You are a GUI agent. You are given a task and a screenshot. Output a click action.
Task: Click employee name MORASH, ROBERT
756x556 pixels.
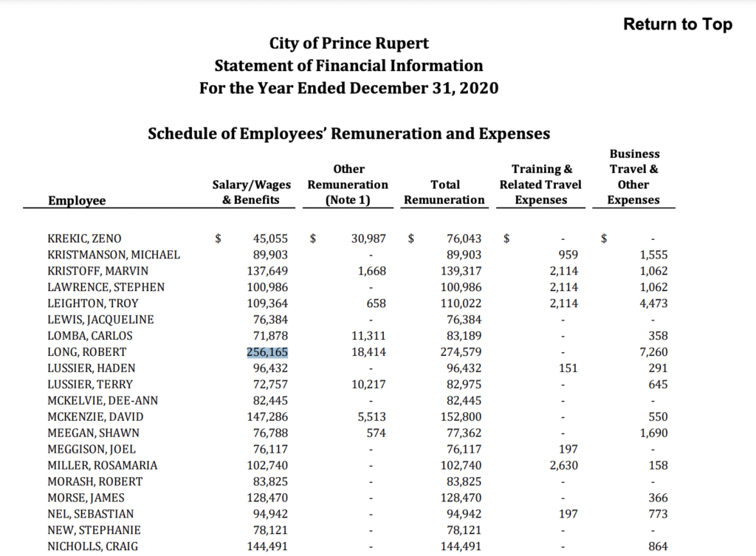(95, 481)
